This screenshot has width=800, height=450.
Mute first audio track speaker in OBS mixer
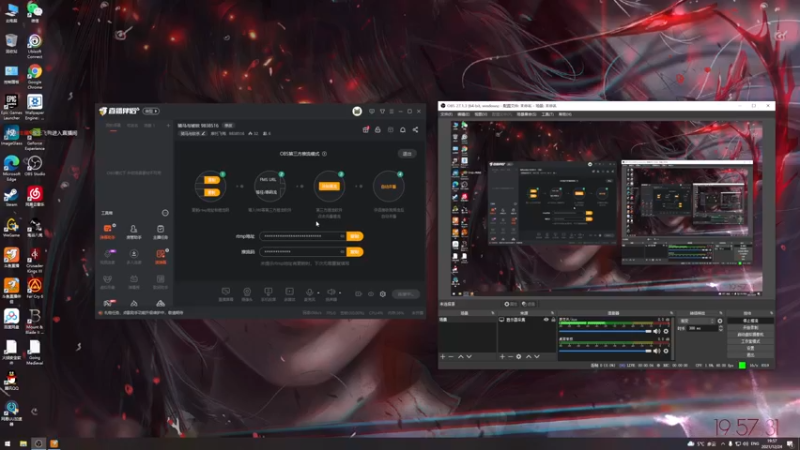pyautogui.click(x=657, y=332)
